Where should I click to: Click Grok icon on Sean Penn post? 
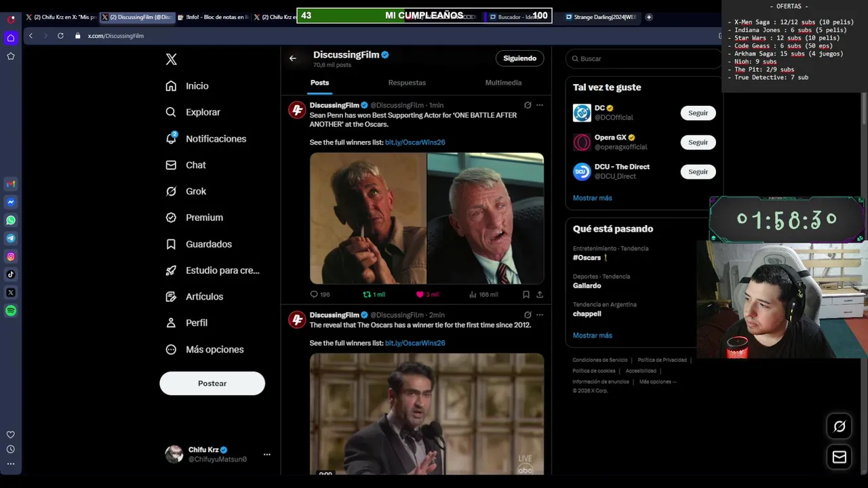pos(528,105)
